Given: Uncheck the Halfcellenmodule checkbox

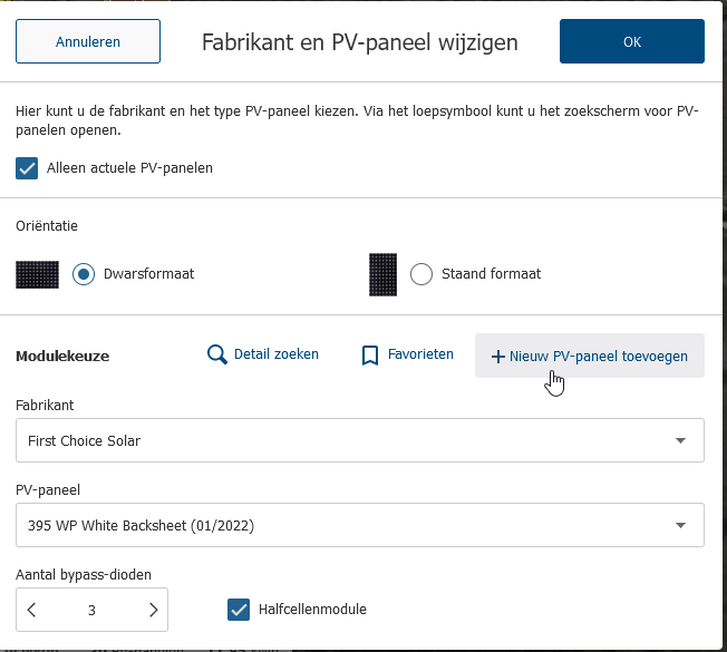Looking at the screenshot, I should click(x=238, y=609).
